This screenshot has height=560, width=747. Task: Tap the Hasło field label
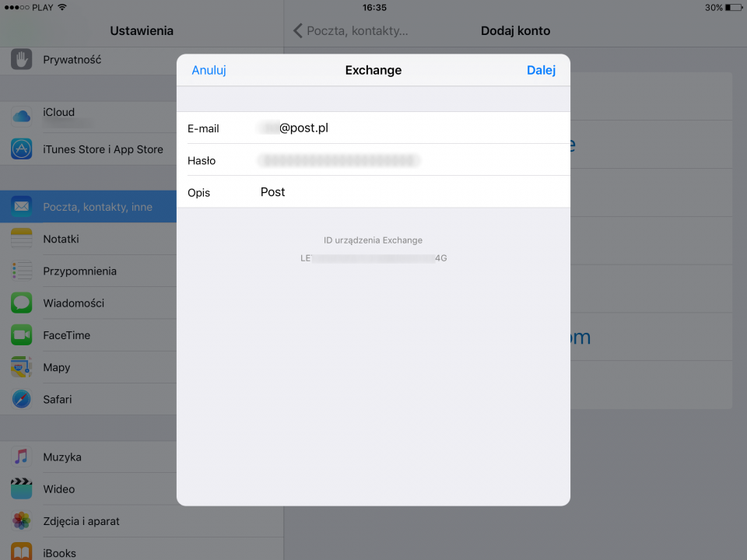click(202, 160)
